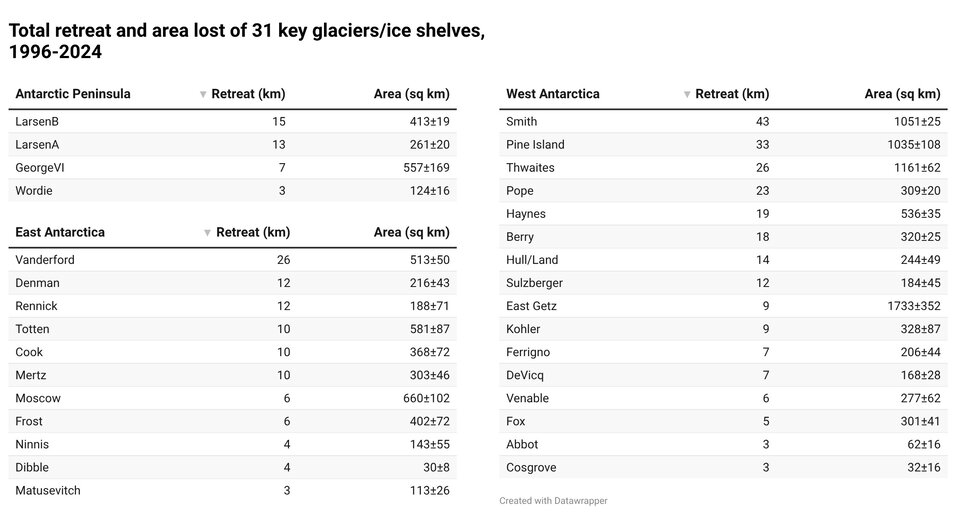Open the Created with Datawrapper link

click(x=553, y=501)
